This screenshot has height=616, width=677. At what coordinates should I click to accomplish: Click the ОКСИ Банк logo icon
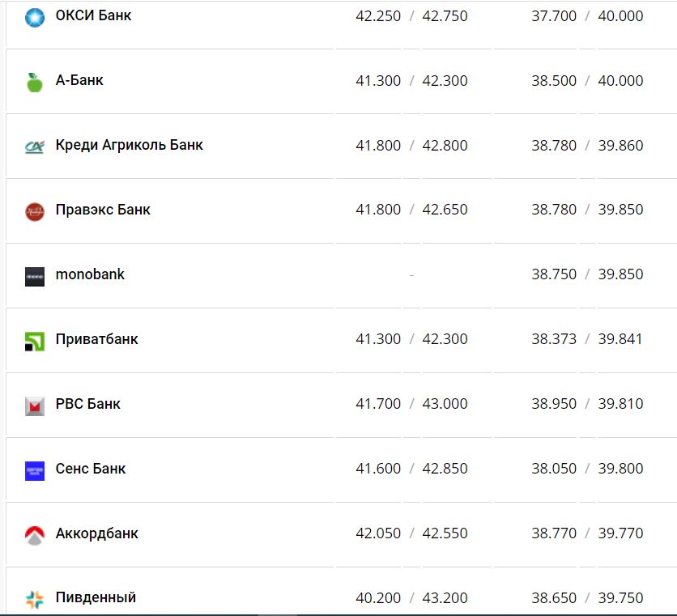[x=34, y=16]
